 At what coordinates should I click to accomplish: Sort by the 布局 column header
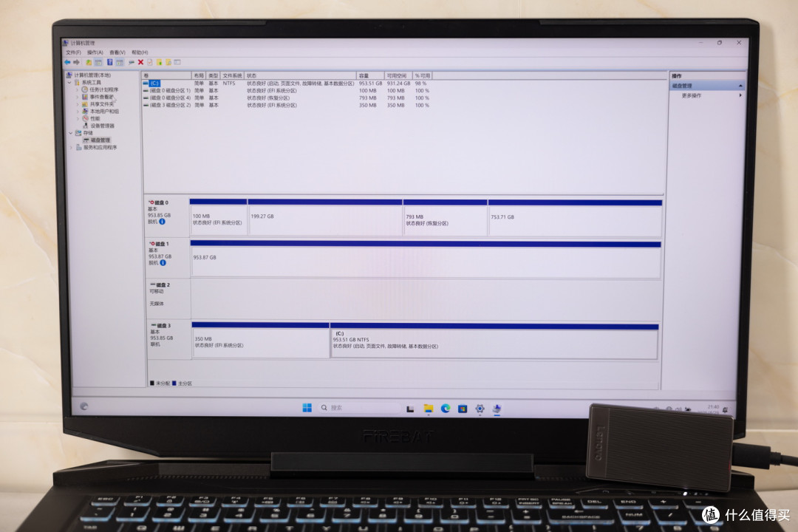click(x=199, y=75)
